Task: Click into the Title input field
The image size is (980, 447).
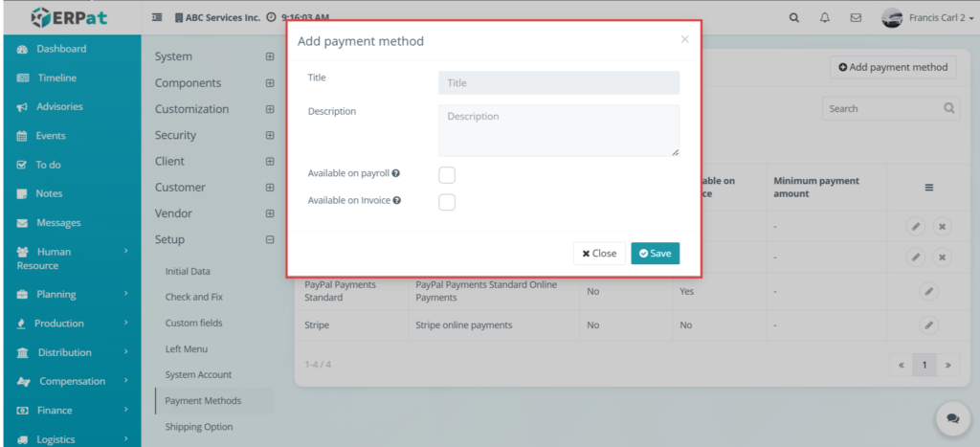Action: click(x=559, y=82)
